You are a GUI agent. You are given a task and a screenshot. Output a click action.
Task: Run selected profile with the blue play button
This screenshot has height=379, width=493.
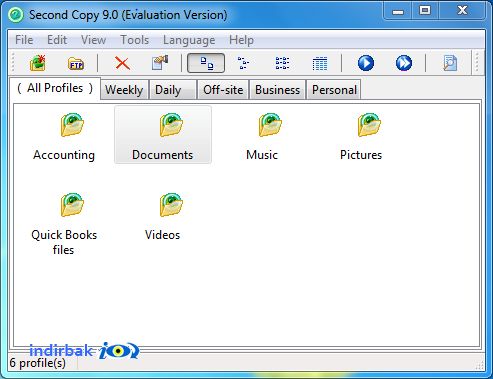pyautogui.click(x=366, y=63)
